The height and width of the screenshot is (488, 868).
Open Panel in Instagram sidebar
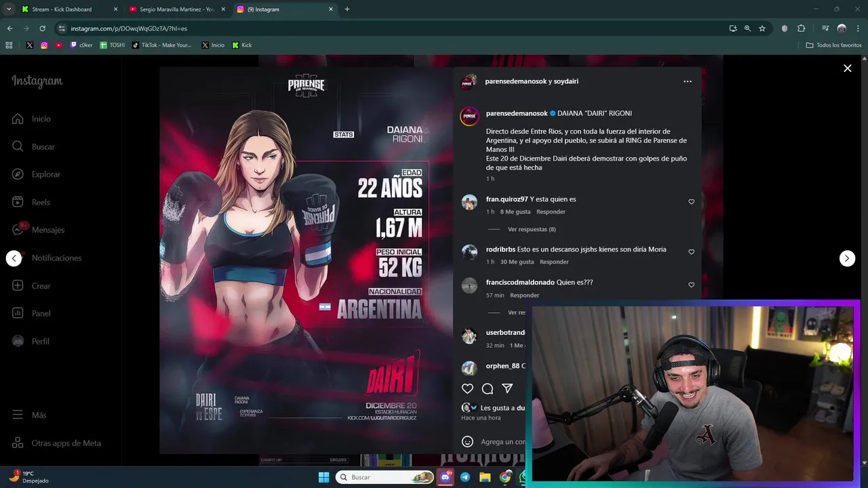(x=31, y=313)
